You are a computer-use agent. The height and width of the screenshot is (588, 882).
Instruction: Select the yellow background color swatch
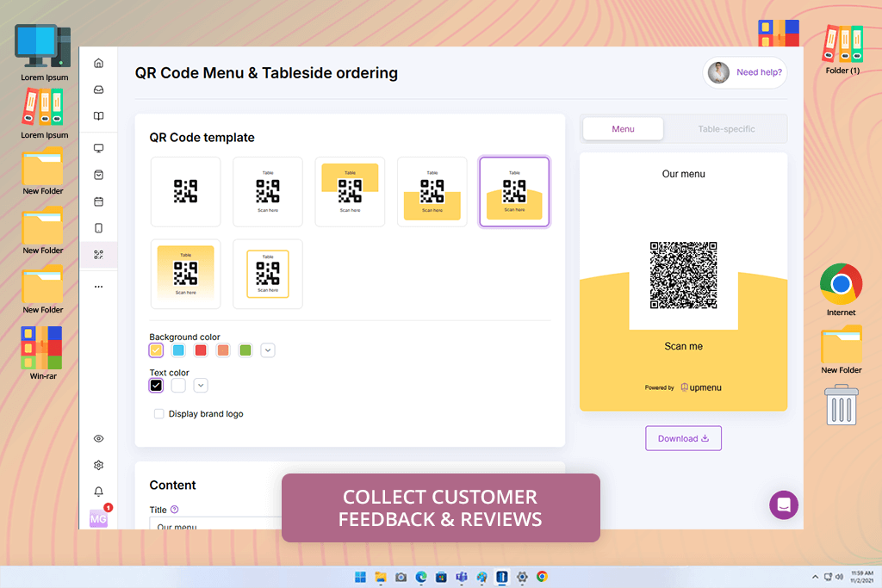tap(156, 350)
